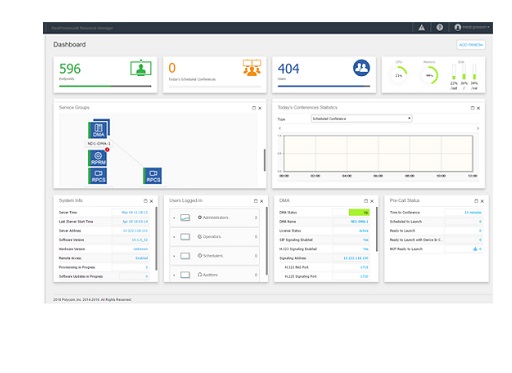Maximize Today's Conferences Statistics pane
This screenshot has height=373, width=512.
tap(472, 108)
